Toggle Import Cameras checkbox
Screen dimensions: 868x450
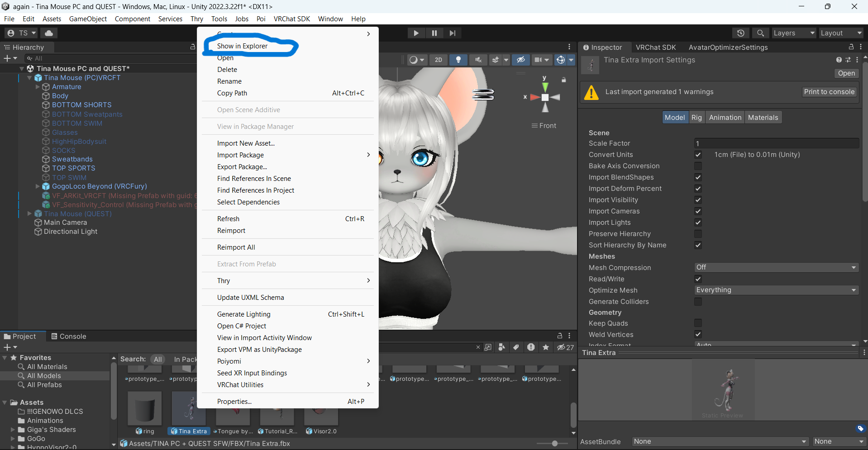pyautogui.click(x=698, y=211)
